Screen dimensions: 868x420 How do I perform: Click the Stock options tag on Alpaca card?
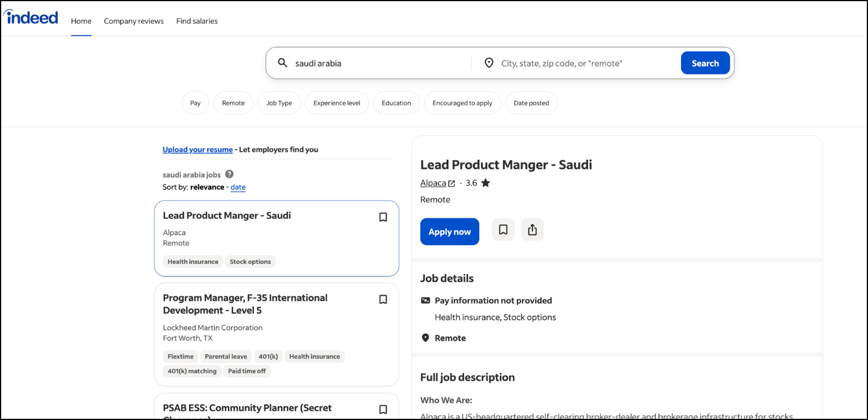(250, 261)
